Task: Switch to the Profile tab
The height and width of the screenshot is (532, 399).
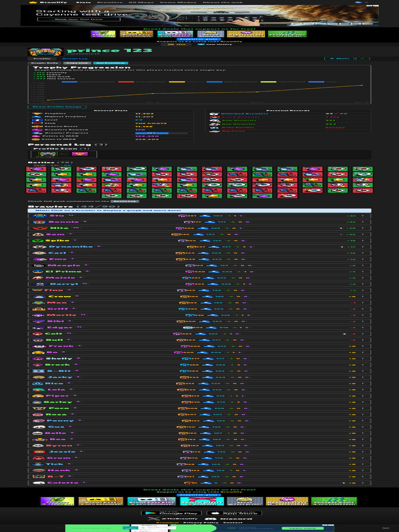Action: point(42,59)
